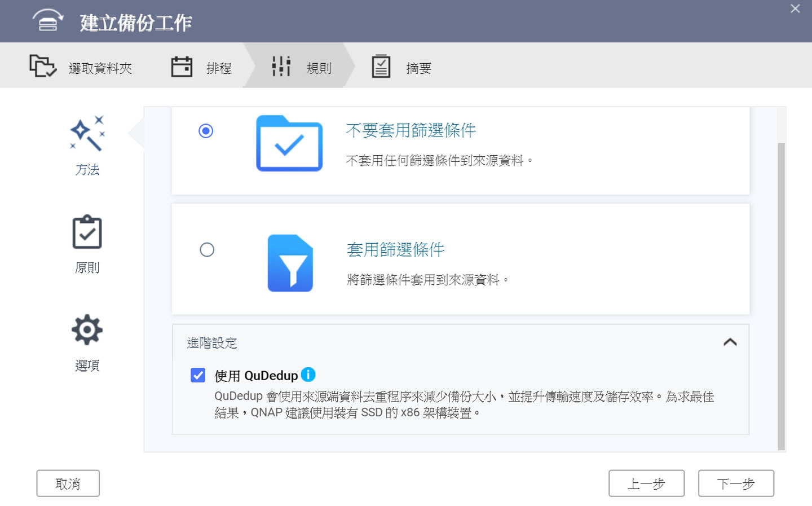
Task: Click the 取消 button
Action: click(68, 483)
